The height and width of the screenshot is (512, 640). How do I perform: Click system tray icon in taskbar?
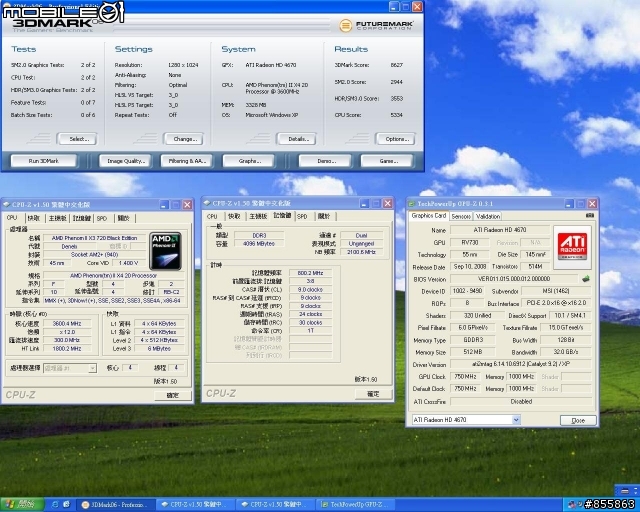573,505
